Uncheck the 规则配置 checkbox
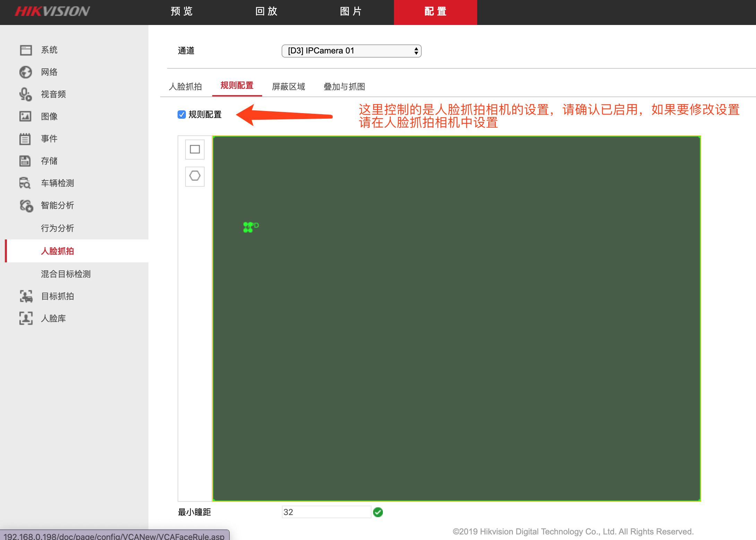The image size is (756, 540). [x=182, y=115]
